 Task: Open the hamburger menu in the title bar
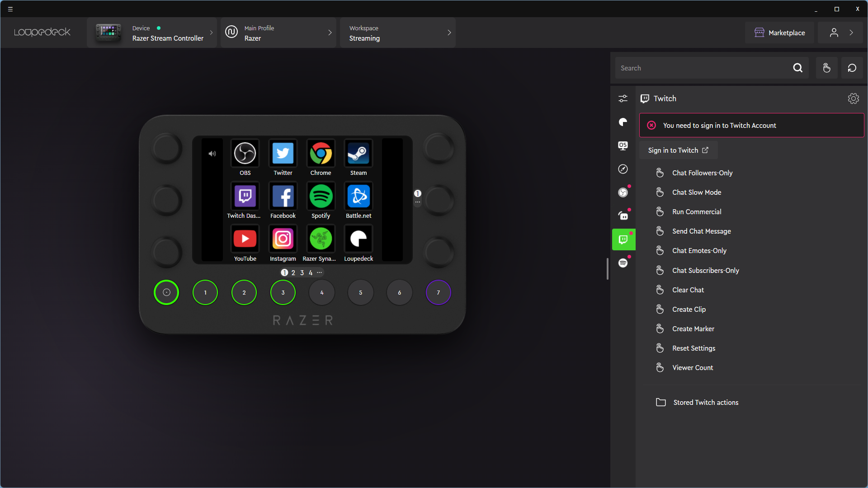point(10,9)
